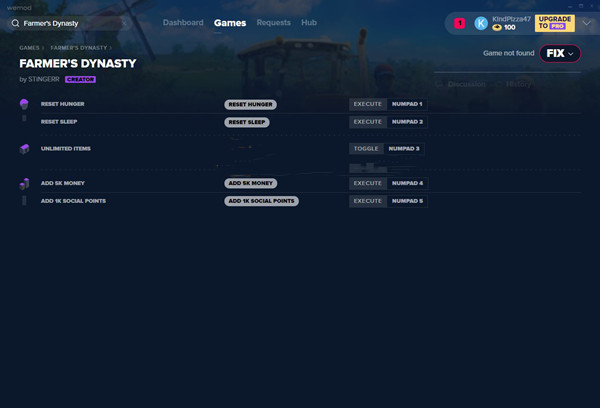Open the Hub tab
Screen dimensions: 600x408
click(309, 23)
